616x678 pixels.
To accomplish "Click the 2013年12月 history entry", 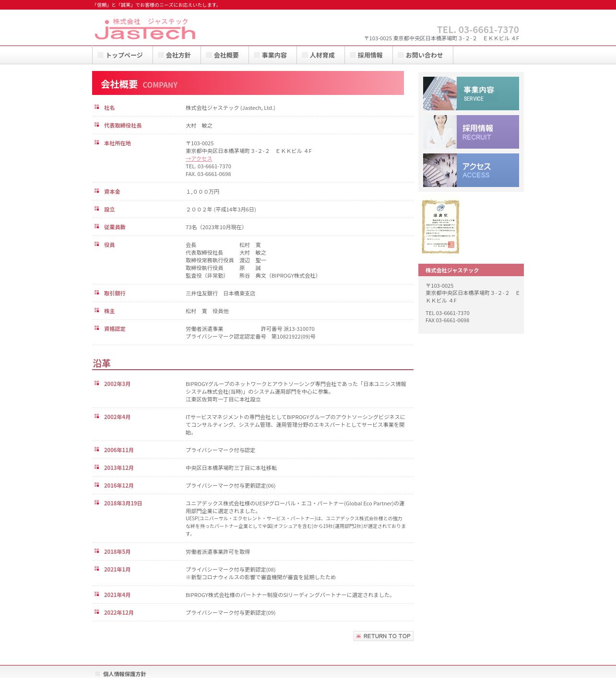I will [x=119, y=468].
